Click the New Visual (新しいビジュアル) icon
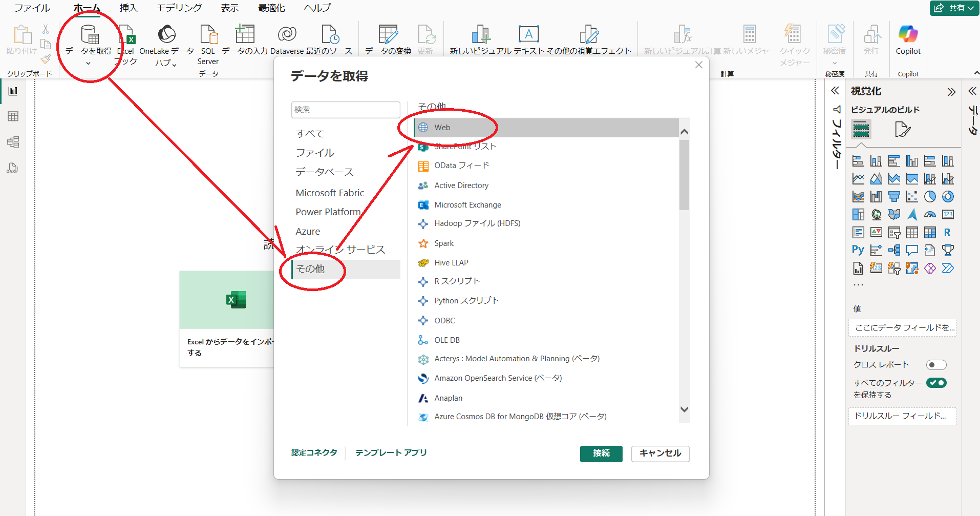Screen dimensions: 980x516 (x=481, y=34)
